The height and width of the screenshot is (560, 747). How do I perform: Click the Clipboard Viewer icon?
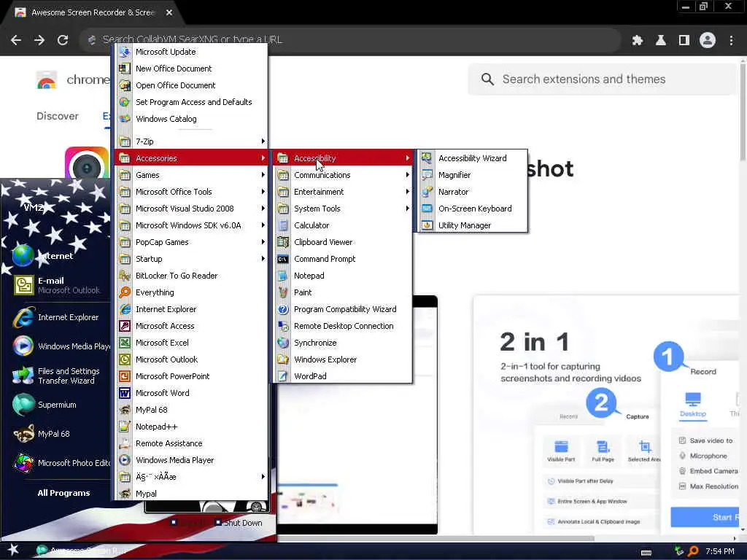pos(283,242)
